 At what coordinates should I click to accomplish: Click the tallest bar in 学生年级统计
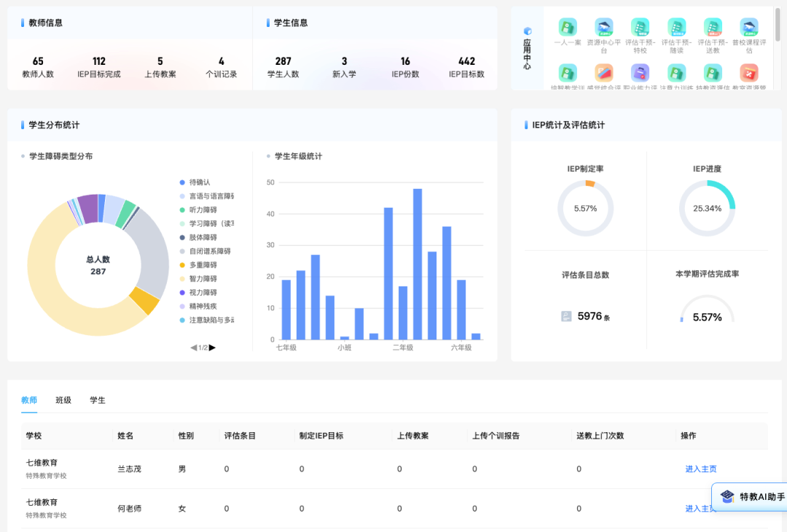click(418, 264)
